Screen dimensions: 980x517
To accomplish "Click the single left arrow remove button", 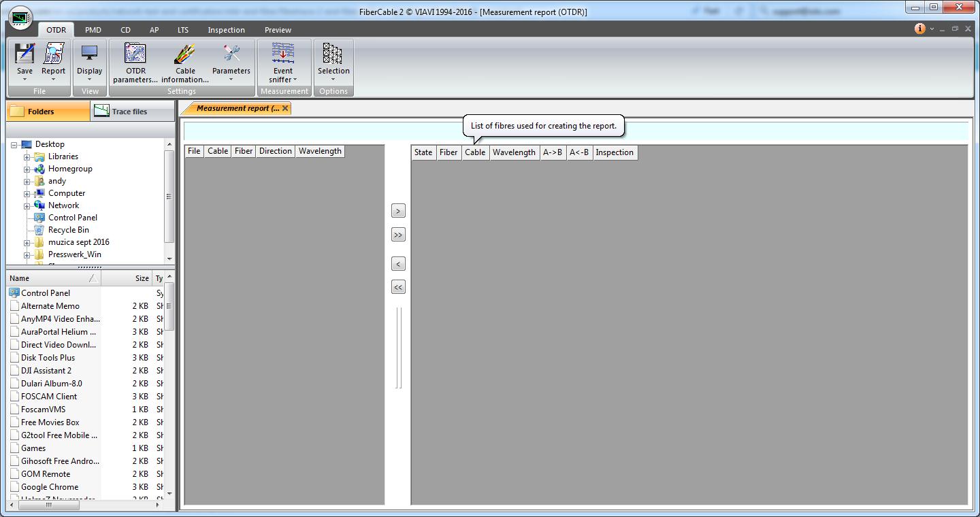I will pyautogui.click(x=398, y=263).
